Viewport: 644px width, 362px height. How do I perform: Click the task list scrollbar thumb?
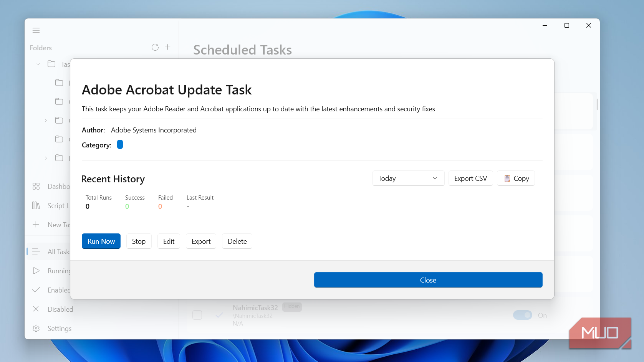click(597, 104)
